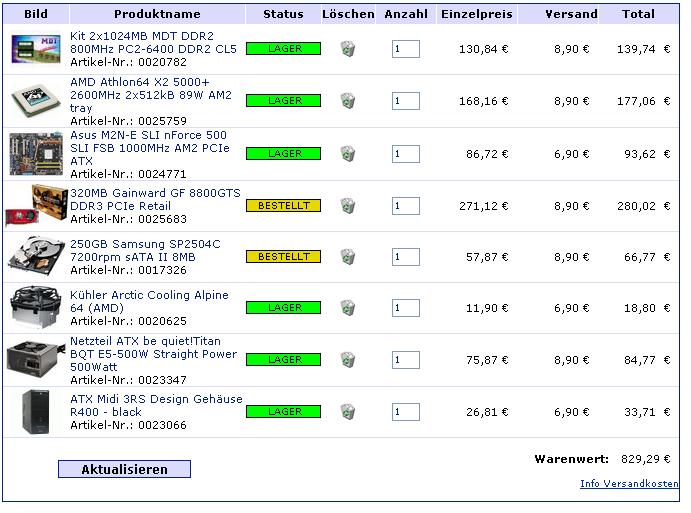The height and width of the screenshot is (513, 691).
Task: Select quantity field for Samsung SP2504C
Action: point(405,257)
